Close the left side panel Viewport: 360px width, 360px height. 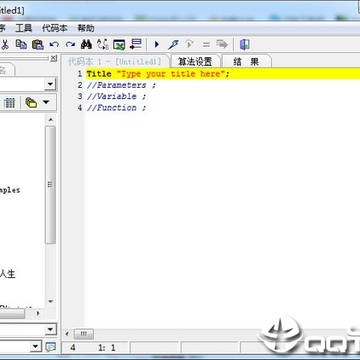tap(53, 58)
